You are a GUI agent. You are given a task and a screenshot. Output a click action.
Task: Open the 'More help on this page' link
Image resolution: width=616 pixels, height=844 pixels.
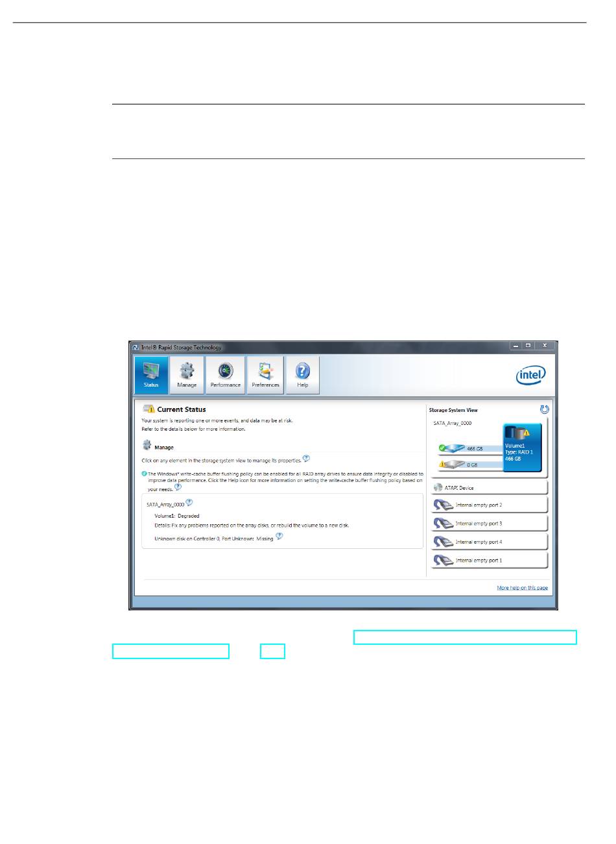point(522,588)
